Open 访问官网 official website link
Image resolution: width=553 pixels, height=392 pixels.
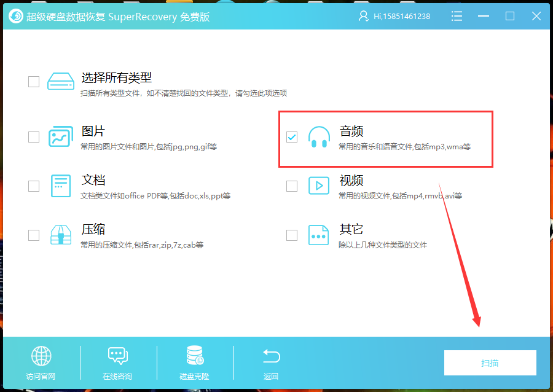pyautogui.click(x=41, y=377)
